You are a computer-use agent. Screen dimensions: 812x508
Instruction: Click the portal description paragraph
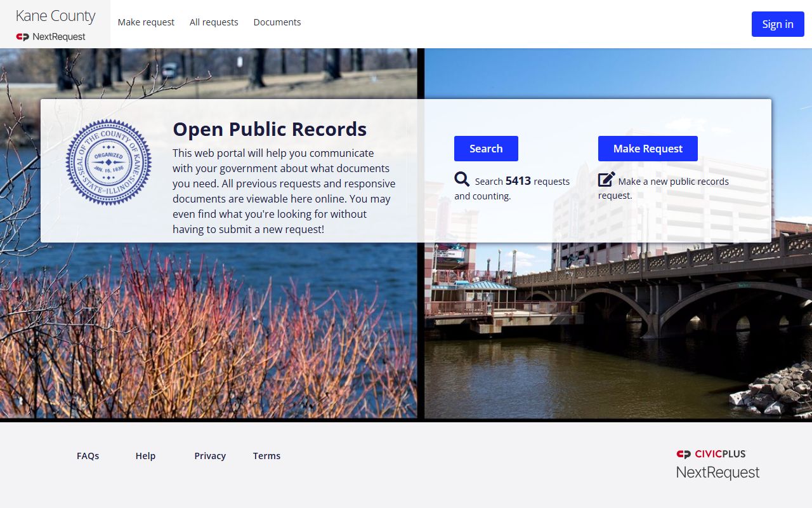pos(284,191)
